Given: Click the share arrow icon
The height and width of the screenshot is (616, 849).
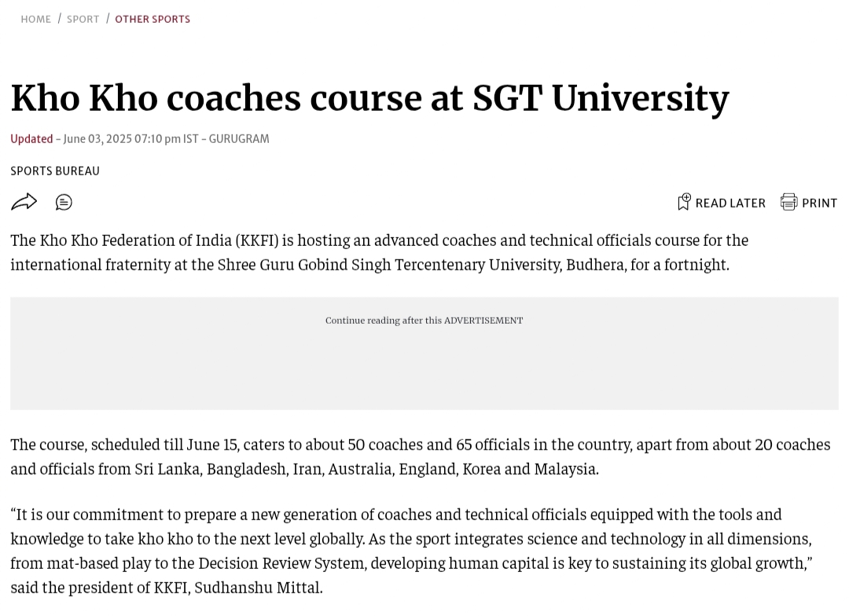Looking at the screenshot, I should pos(24,203).
